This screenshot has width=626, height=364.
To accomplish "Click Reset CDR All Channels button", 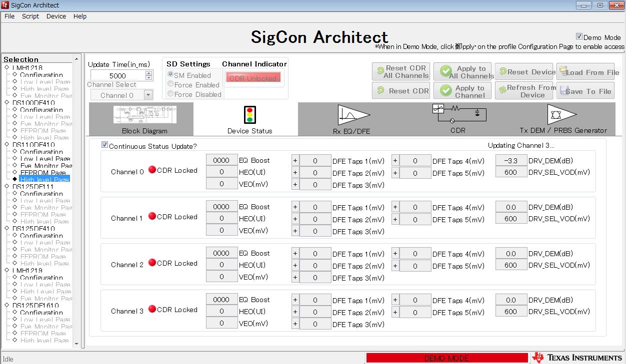I will [x=401, y=71].
